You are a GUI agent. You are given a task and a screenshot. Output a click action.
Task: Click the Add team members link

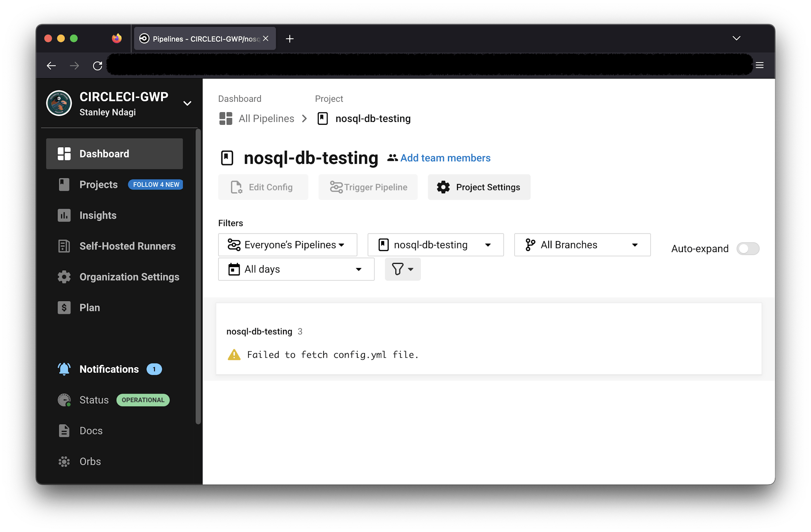coord(445,158)
